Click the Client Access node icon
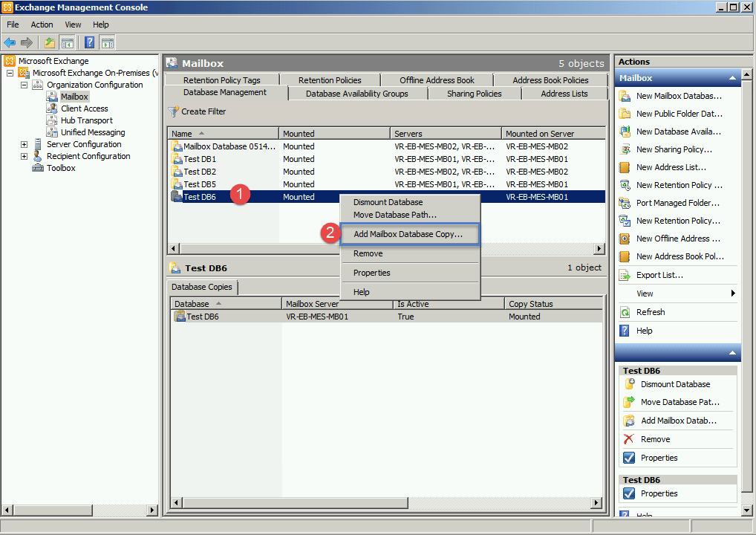 [x=51, y=108]
